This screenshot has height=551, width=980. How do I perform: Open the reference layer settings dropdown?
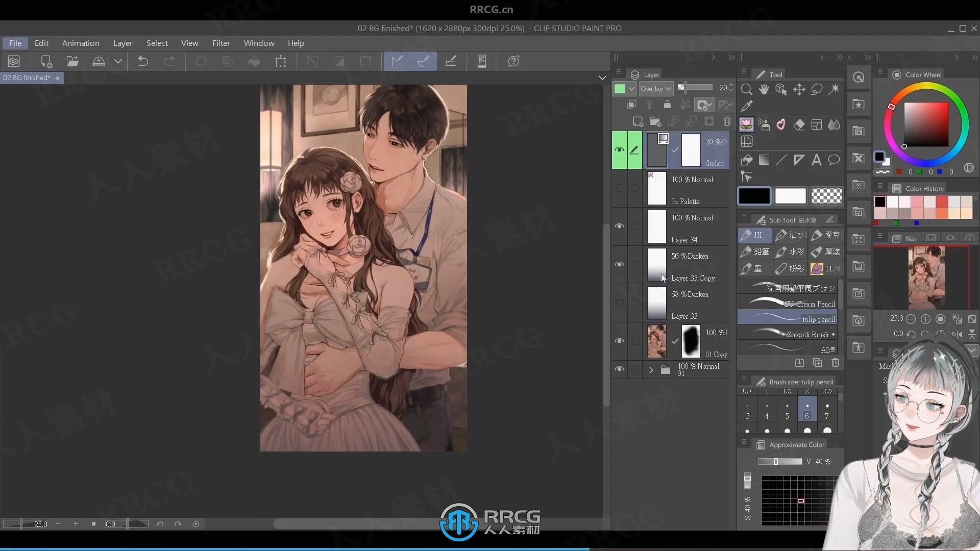(704, 105)
